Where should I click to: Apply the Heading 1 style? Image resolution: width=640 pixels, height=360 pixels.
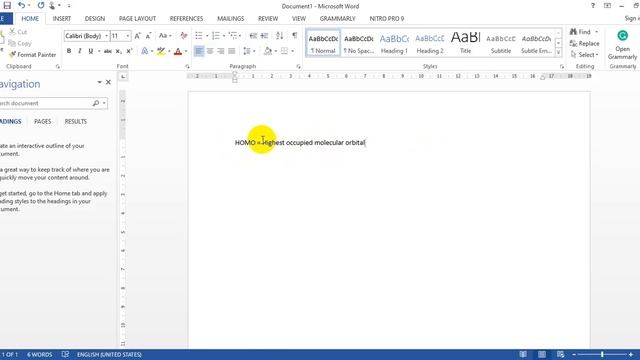394,43
